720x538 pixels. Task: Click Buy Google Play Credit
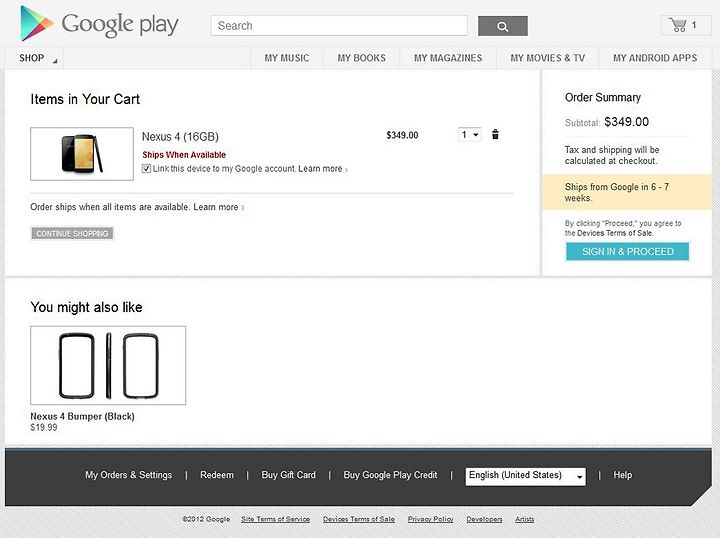coord(390,475)
